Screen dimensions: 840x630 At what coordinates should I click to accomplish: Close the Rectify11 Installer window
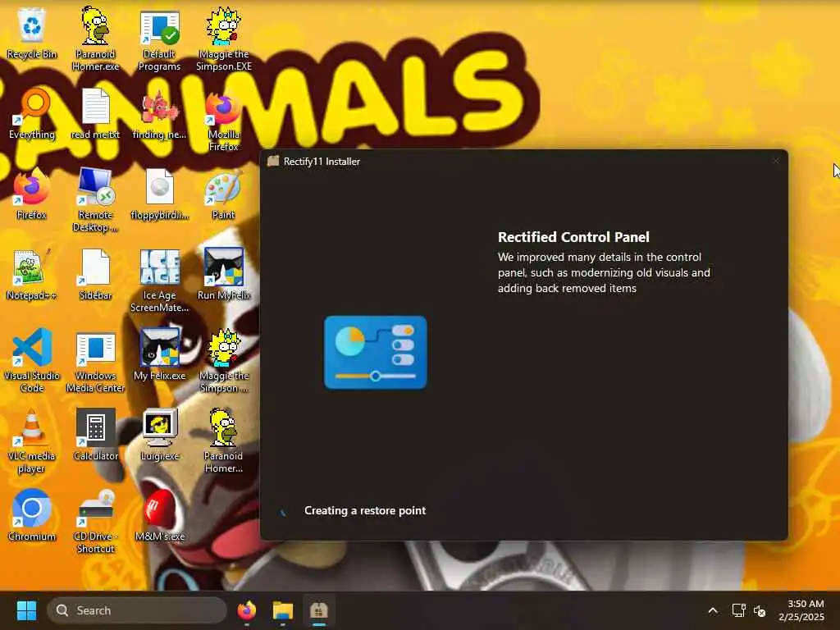tap(776, 161)
